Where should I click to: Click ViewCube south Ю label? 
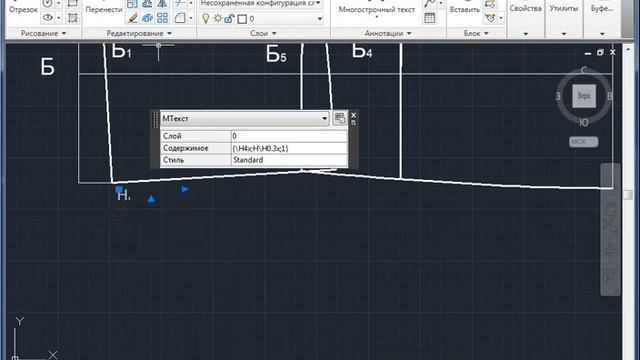click(x=584, y=122)
